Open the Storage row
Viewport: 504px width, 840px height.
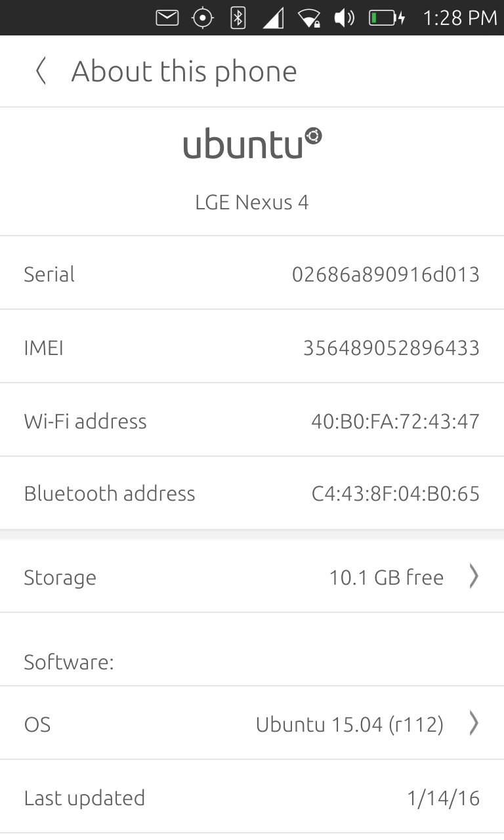pos(252,577)
